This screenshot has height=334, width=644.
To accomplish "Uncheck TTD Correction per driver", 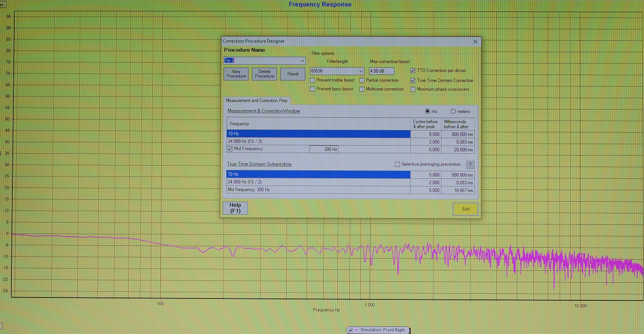I will (413, 71).
